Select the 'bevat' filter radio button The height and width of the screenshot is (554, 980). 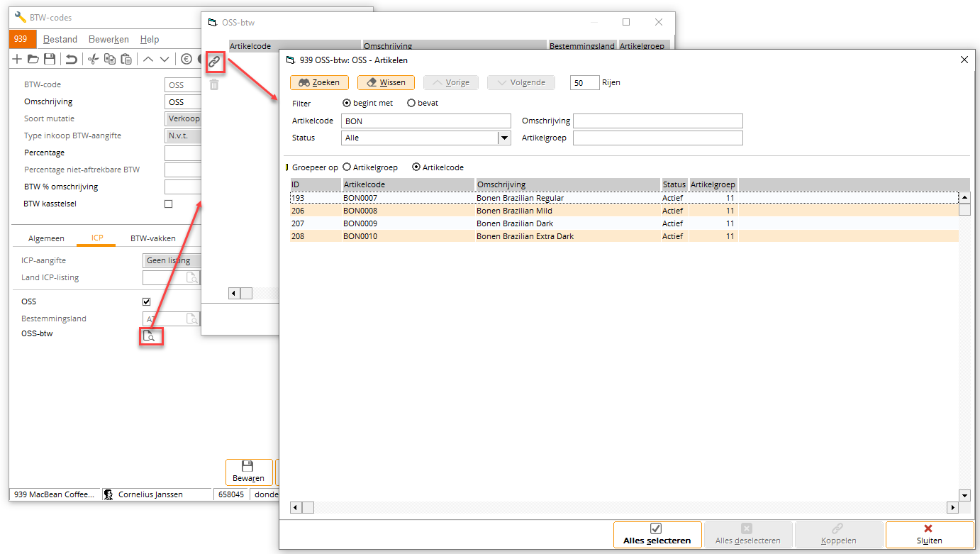tap(411, 103)
